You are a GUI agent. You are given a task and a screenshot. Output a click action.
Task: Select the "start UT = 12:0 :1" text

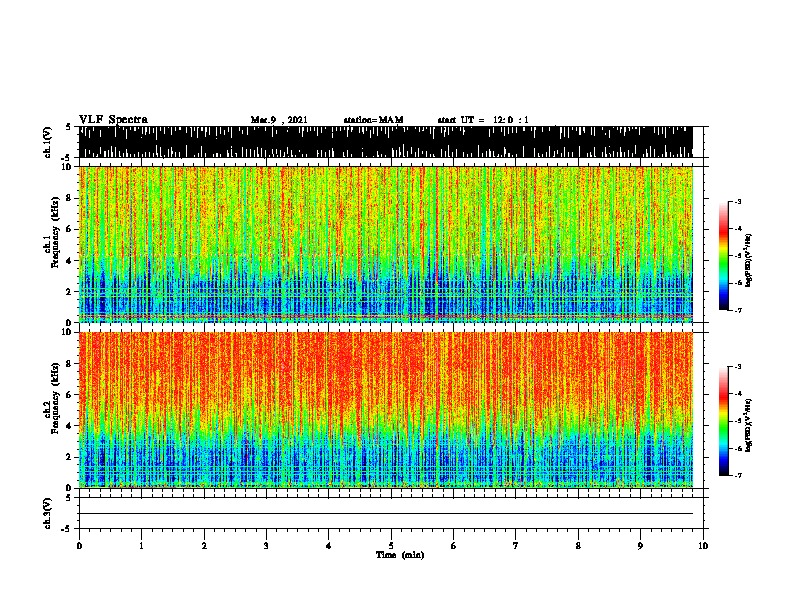(483, 120)
